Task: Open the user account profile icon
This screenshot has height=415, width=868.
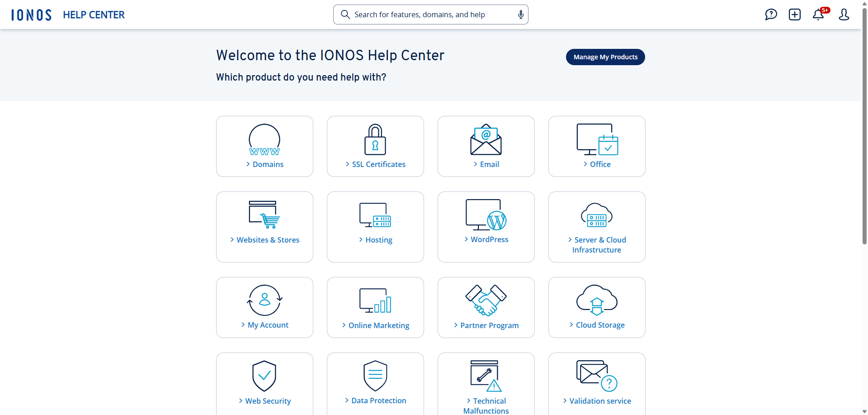Action: click(844, 14)
